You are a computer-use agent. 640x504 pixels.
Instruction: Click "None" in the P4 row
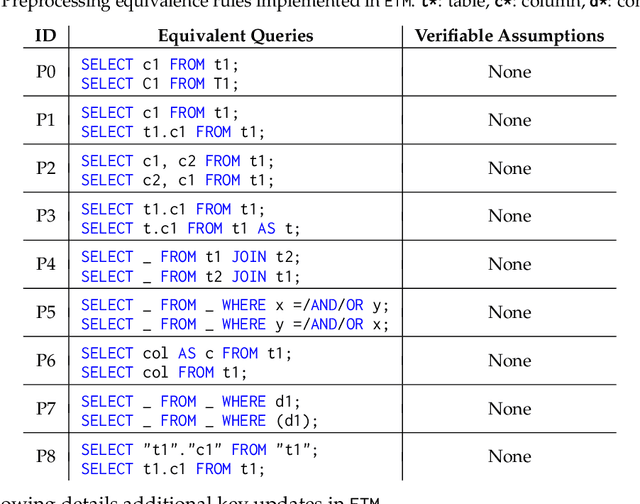pyautogui.click(x=509, y=264)
